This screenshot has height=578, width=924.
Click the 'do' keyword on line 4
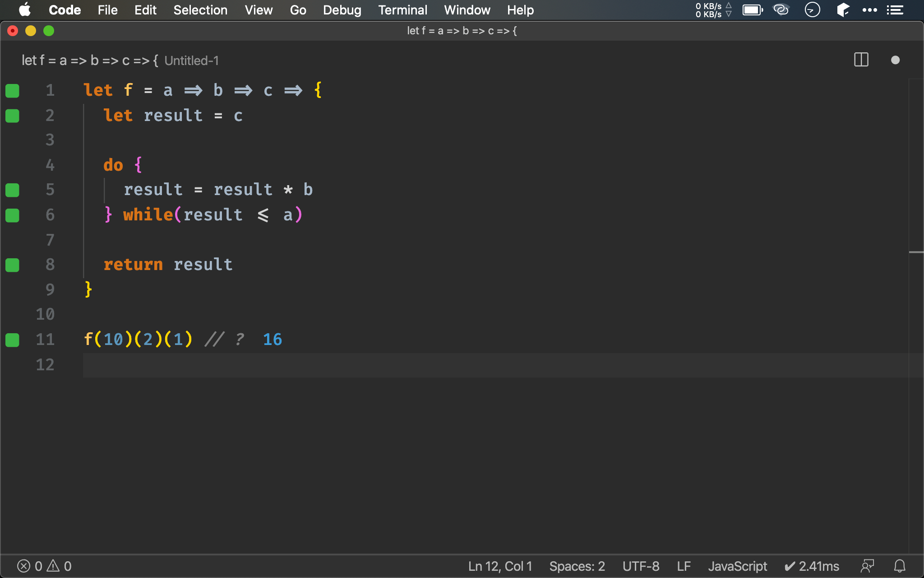click(x=113, y=165)
